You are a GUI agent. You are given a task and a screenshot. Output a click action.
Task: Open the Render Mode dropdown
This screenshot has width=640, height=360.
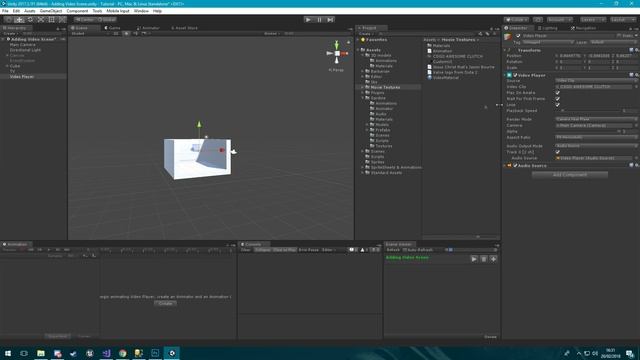tap(596, 119)
